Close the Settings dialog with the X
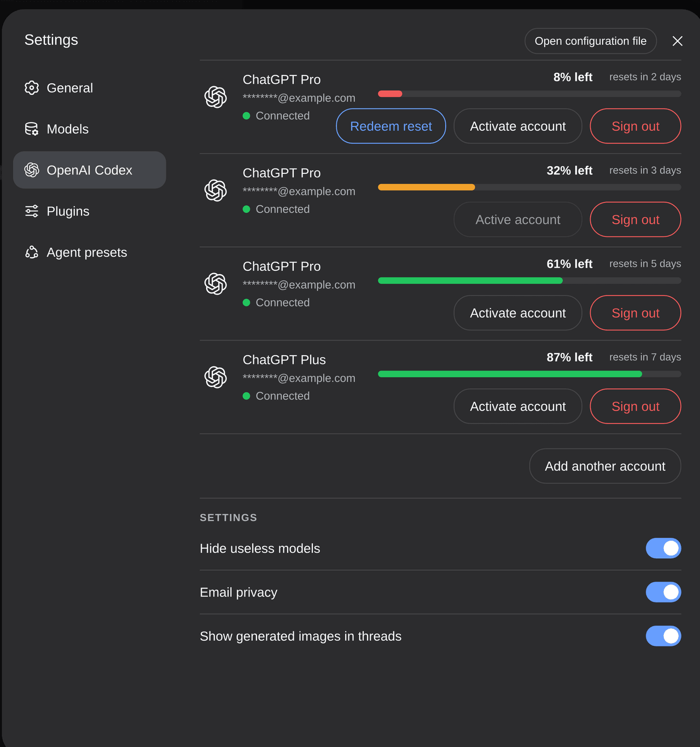The height and width of the screenshot is (747, 700). (678, 41)
